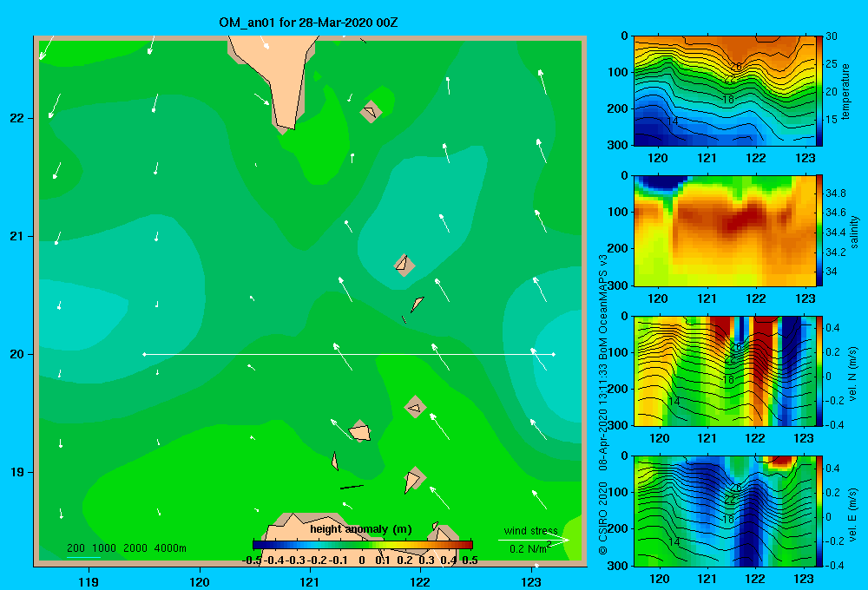Click the 'vel. E (m/s)' axis label
868x590 pixels.
point(853,515)
